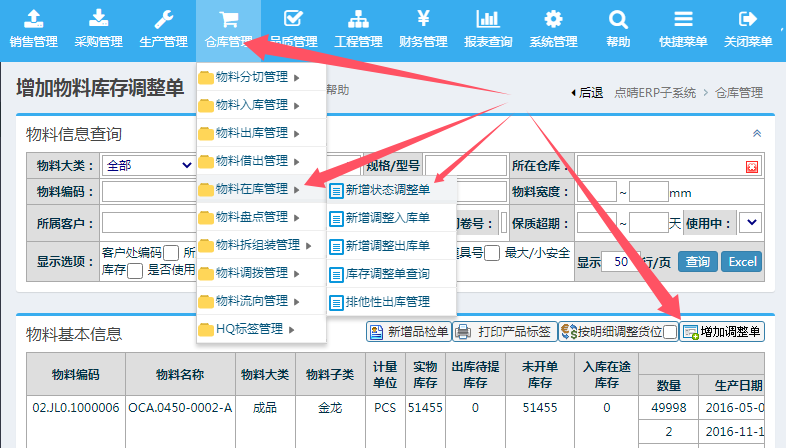Check the 按明细调整货位 checkbox

tap(670, 332)
